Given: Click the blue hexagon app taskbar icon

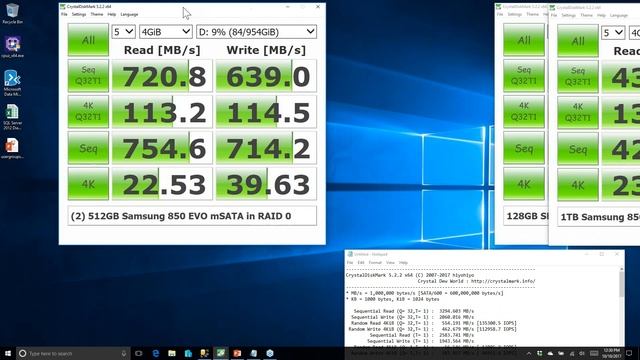Looking at the screenshot, I should coord(270,353).
